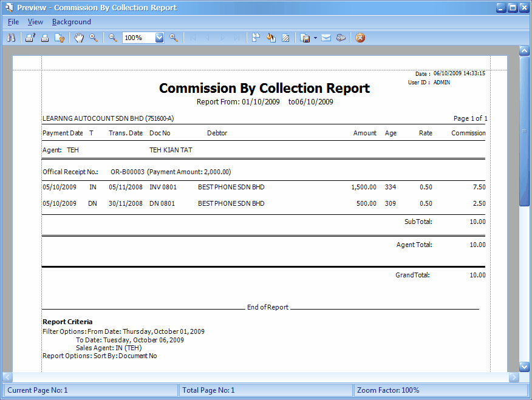This screenshot has width=532, height=400.
Task: Open the Background menu
Action: point(72,22)
